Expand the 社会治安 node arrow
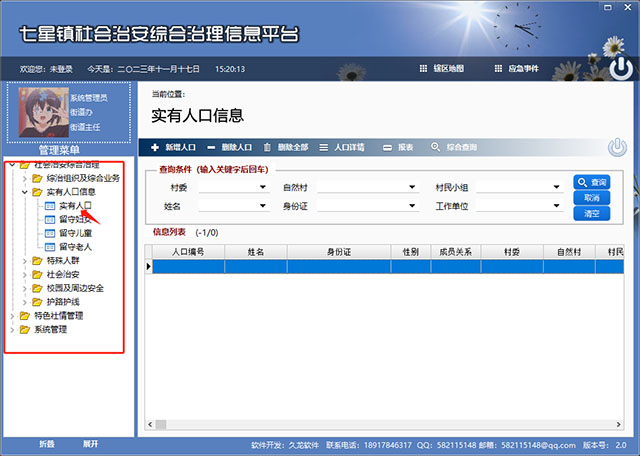640x456 pixels. pos(24,274)
